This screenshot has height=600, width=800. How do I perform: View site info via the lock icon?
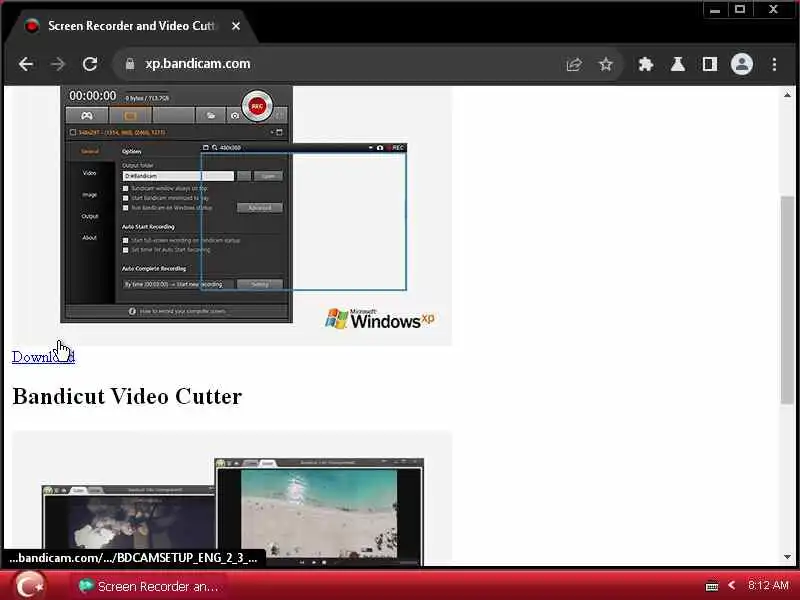[130, 64]
